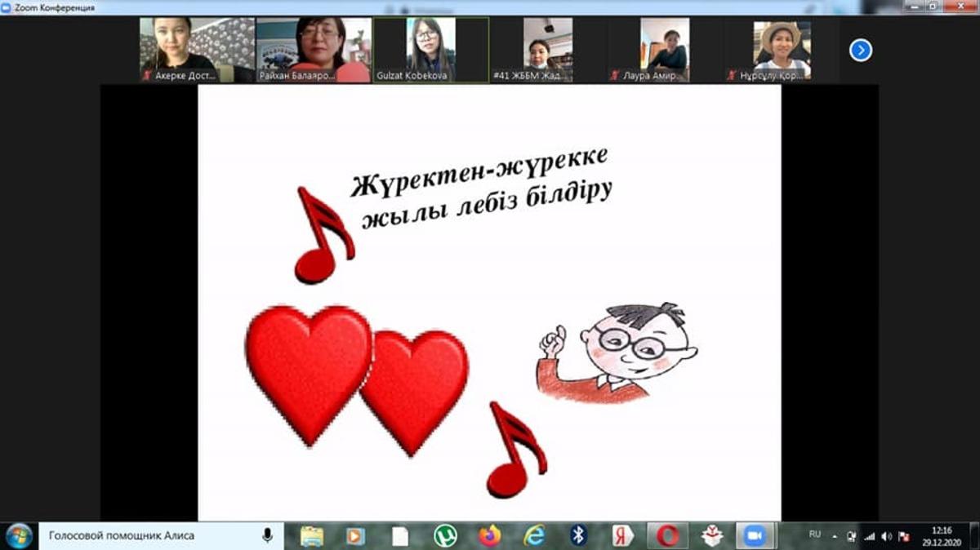Click the Bluetooth taskbar icon
This screenshot has height=550, width=980.
(x=578, y=535)
